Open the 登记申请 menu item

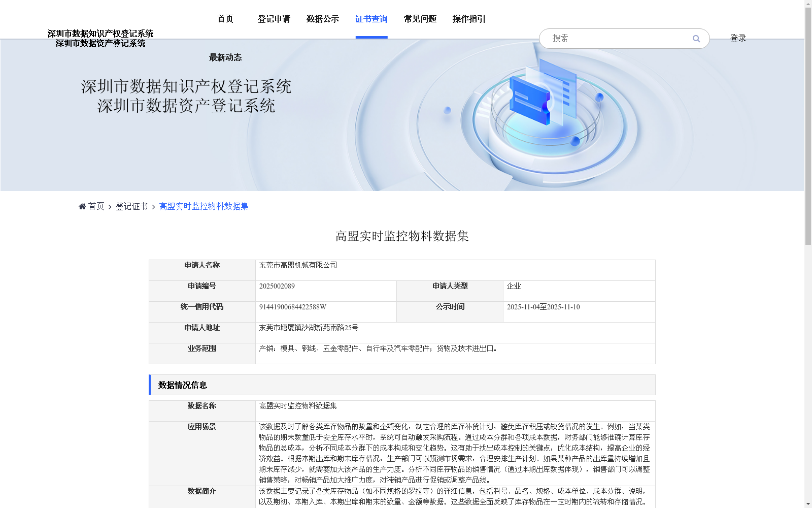click(x=274, y=19)
